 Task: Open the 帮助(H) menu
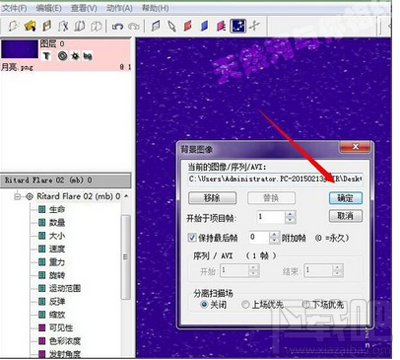155,8
